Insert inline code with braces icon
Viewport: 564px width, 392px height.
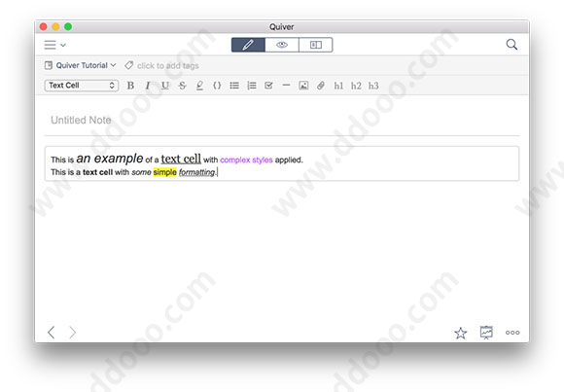[217, 86]
